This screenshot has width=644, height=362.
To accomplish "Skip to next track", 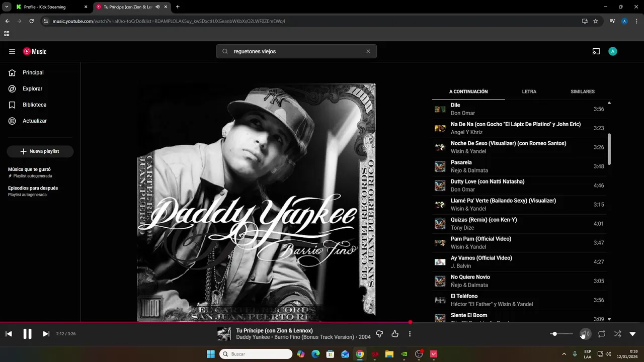I will 46,334.
